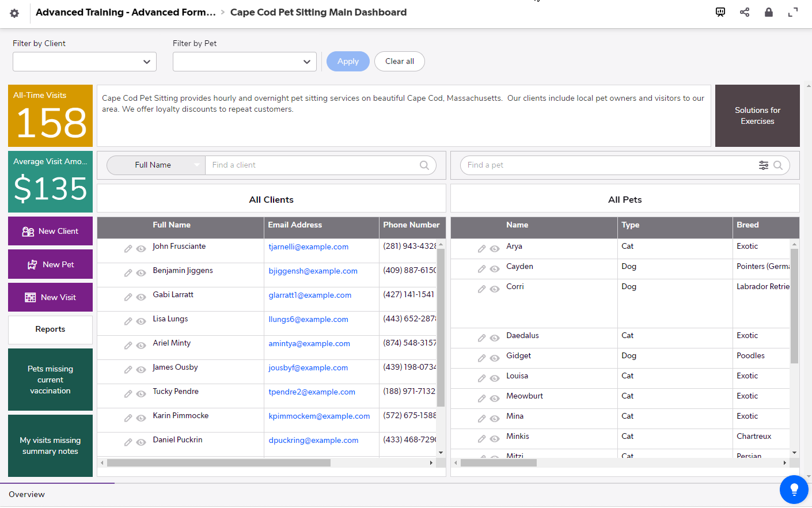The image size is (812, 508).
Task: Edit Karin Pimmocke with pencil icon
Action: (x=128, y=418)
